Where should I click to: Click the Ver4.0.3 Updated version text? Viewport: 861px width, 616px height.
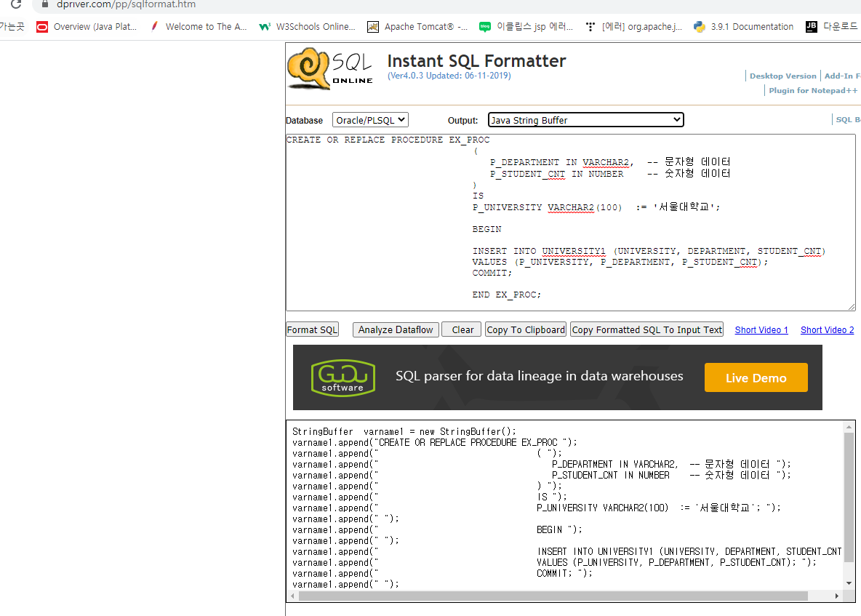(449, 76)
